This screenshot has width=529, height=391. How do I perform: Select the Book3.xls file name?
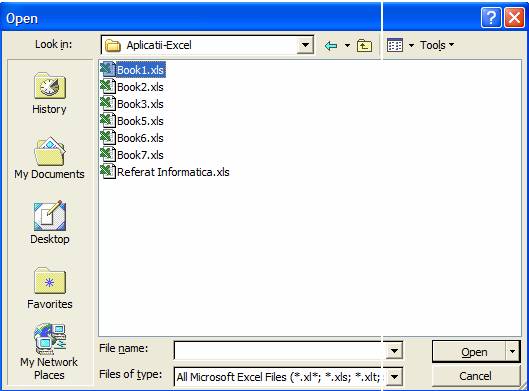pyautogui.click(x=140, y=104)
